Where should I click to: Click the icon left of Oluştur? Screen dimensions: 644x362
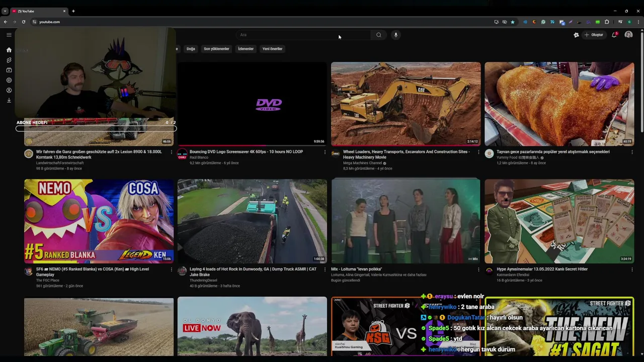576,35
